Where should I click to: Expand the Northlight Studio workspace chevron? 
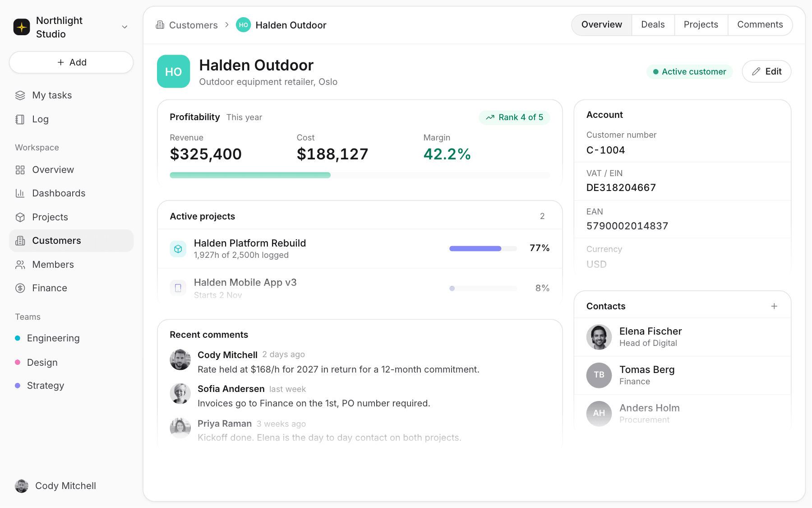(x=125, y=27)
